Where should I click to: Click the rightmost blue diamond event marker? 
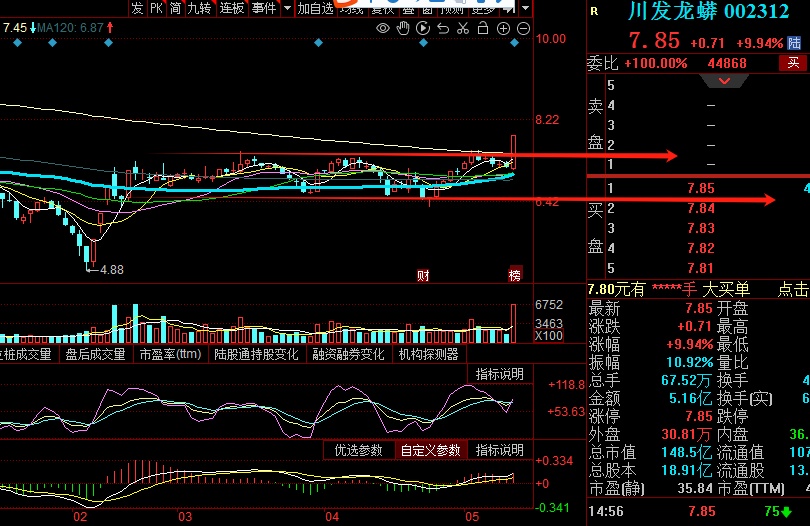coord(514,43)
